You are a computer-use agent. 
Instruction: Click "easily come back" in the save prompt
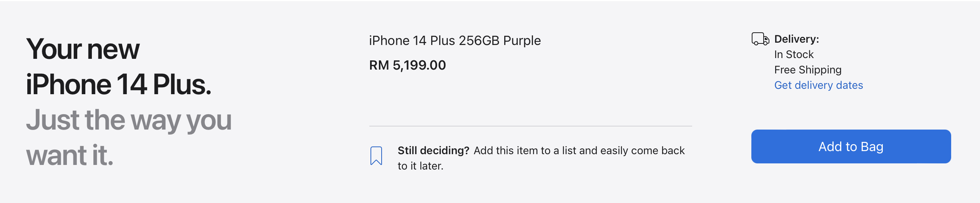point(642,150)
